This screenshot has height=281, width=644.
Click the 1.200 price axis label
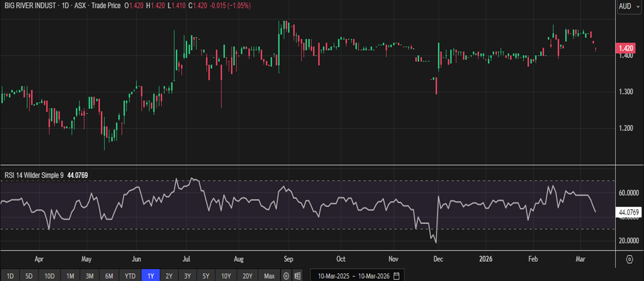tap(625, 129)
